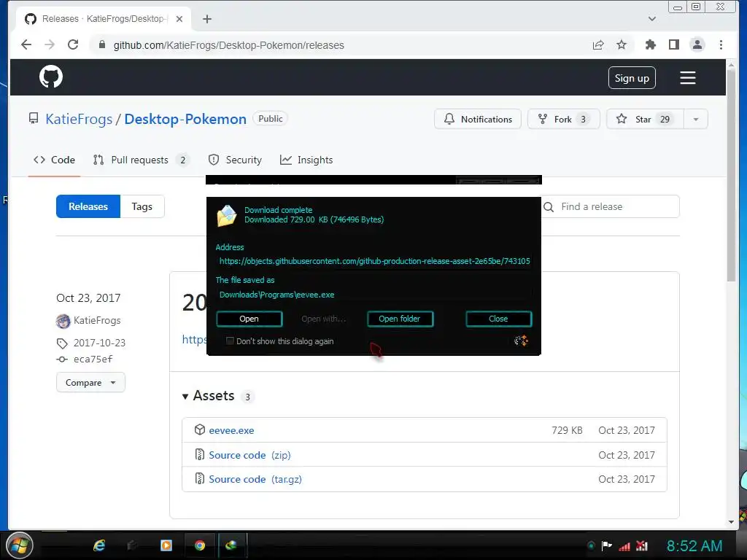Toggle the browser side panel icon

click(x=673, y=44)
